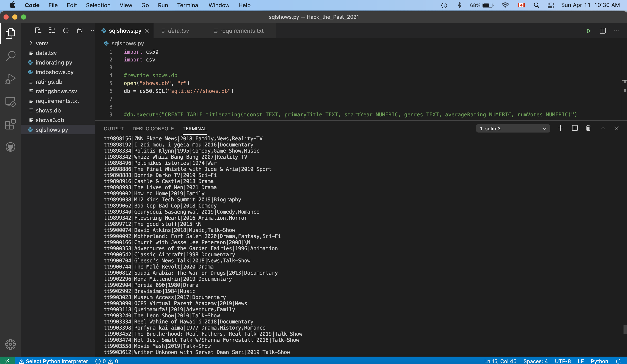Image resolution: width=627 pixels, height=364 pixels.
Task: Open shows.db in the file explorer
Action: click(x=48, y=111)
